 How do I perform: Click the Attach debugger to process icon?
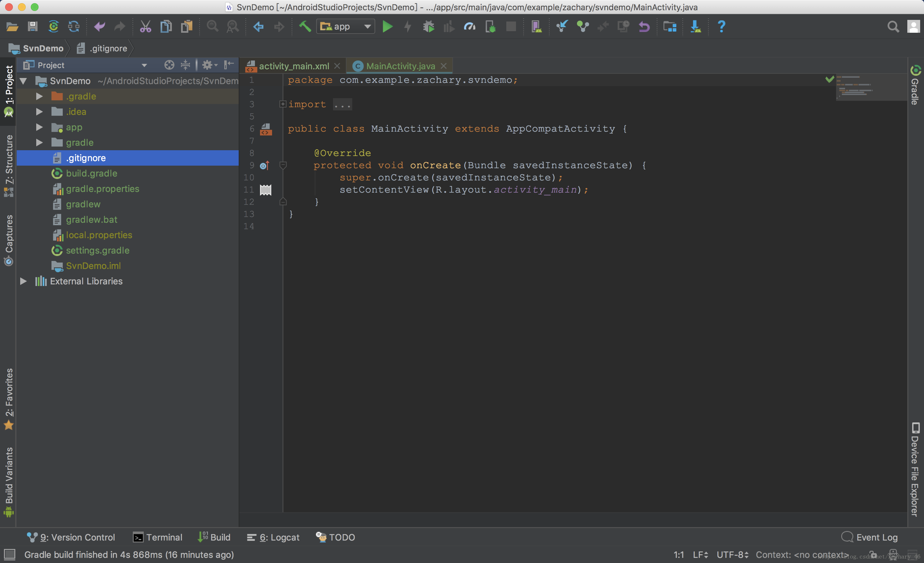(490, 27)
